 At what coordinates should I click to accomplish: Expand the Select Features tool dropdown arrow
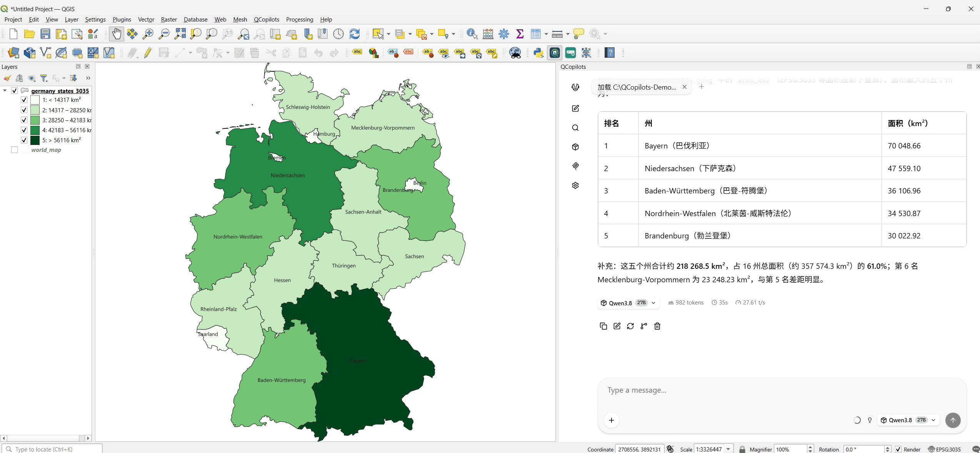[388, 34]
